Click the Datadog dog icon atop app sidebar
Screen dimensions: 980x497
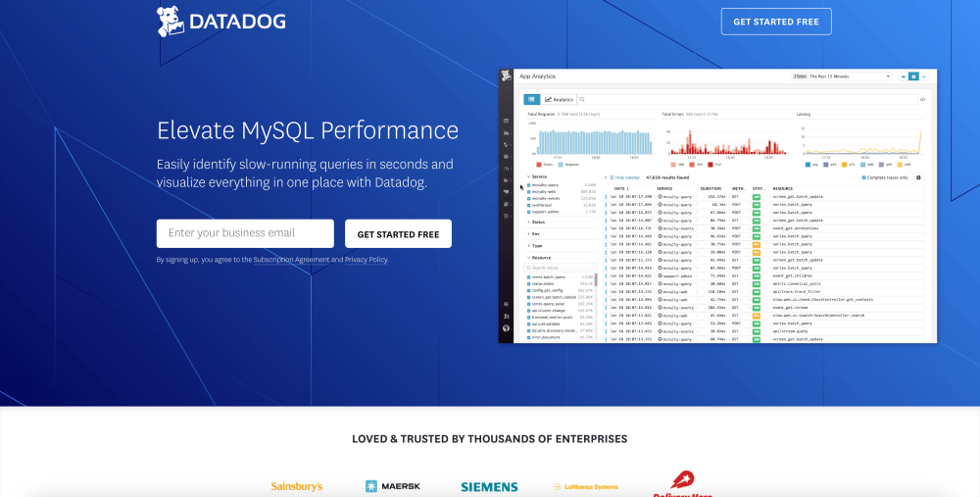506,75
